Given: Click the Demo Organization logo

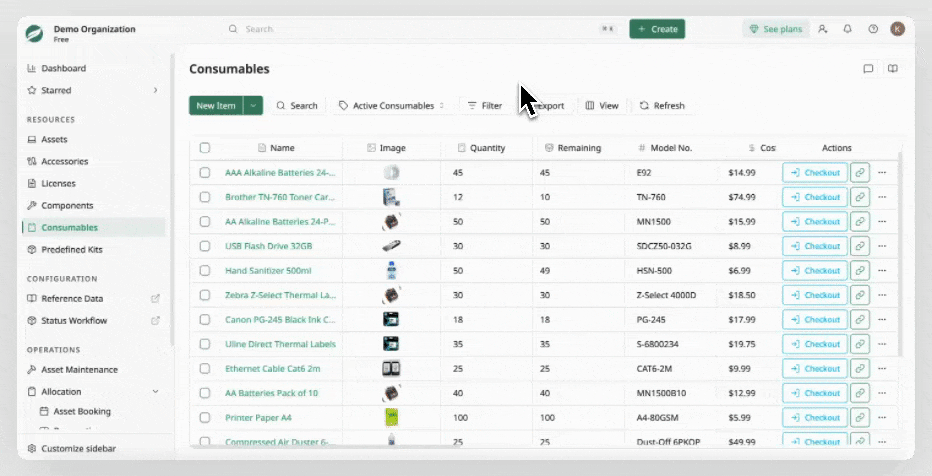Looking at the screenshot, I should click(34, 33).
